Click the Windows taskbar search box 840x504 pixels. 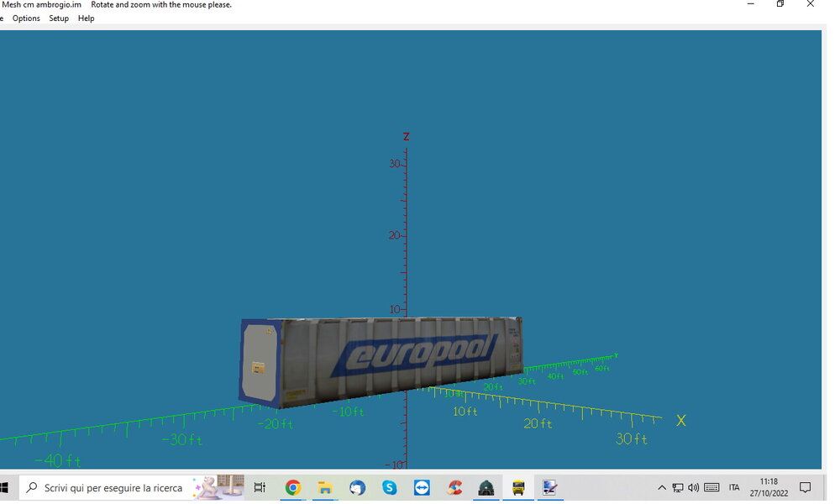pyautogui.click(x=133, y=487)
